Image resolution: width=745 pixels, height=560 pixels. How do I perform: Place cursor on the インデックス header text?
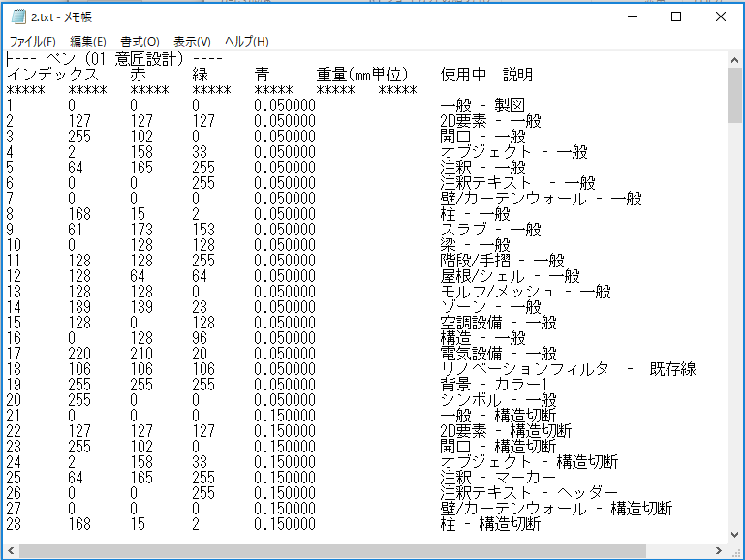pyautogui.click(x=52, y=75)
